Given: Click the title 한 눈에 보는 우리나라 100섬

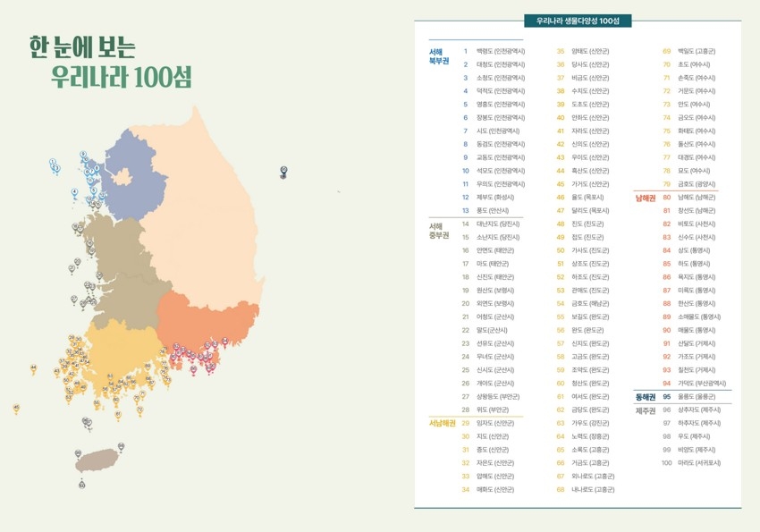Looking at the screenshot, I should (110, 63).
